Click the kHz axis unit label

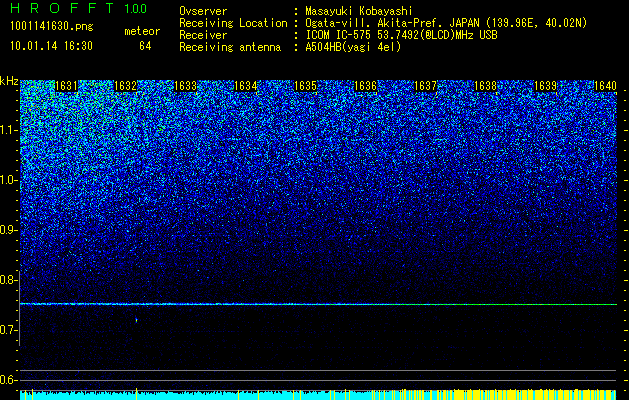click(9, 81)
